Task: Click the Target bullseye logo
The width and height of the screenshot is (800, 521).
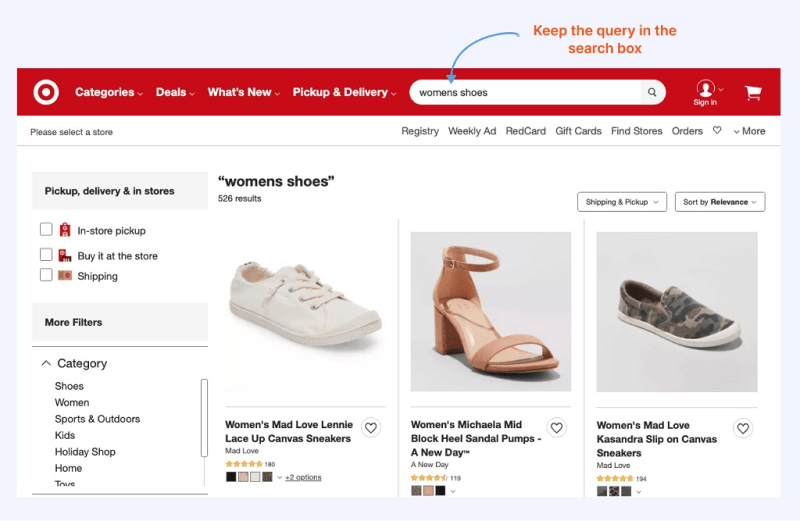Action: (x=46, y=92)
